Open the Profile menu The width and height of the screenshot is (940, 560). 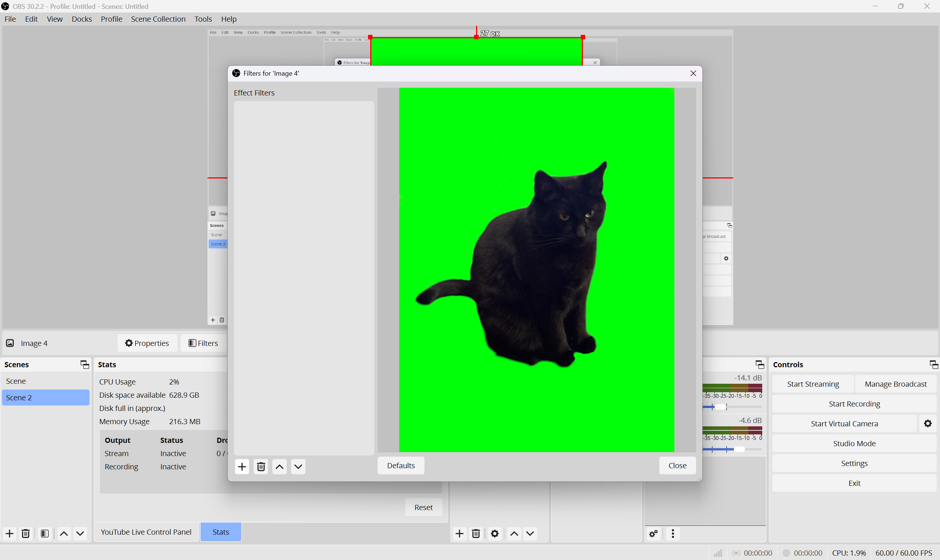coord(111,19)
